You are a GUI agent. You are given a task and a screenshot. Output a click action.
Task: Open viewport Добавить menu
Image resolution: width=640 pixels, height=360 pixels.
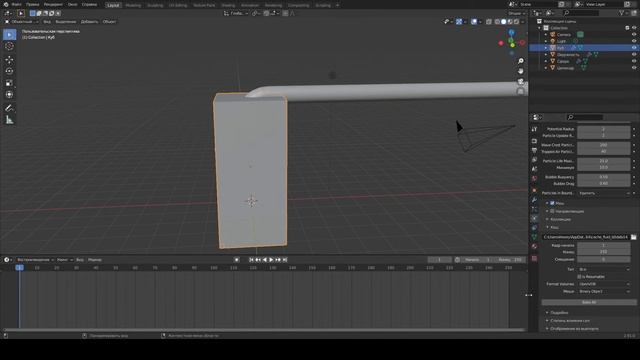[x=89, y=22]
